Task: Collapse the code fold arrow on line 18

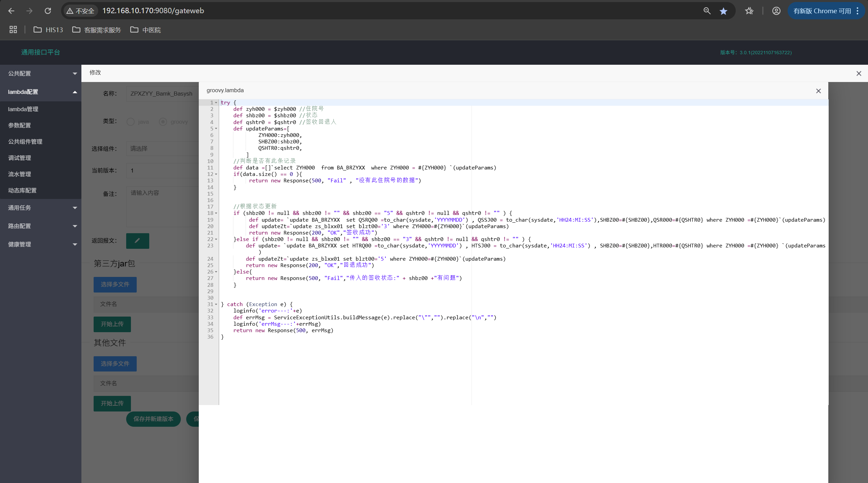Action: pyautogui.click(x=216, y=213)
